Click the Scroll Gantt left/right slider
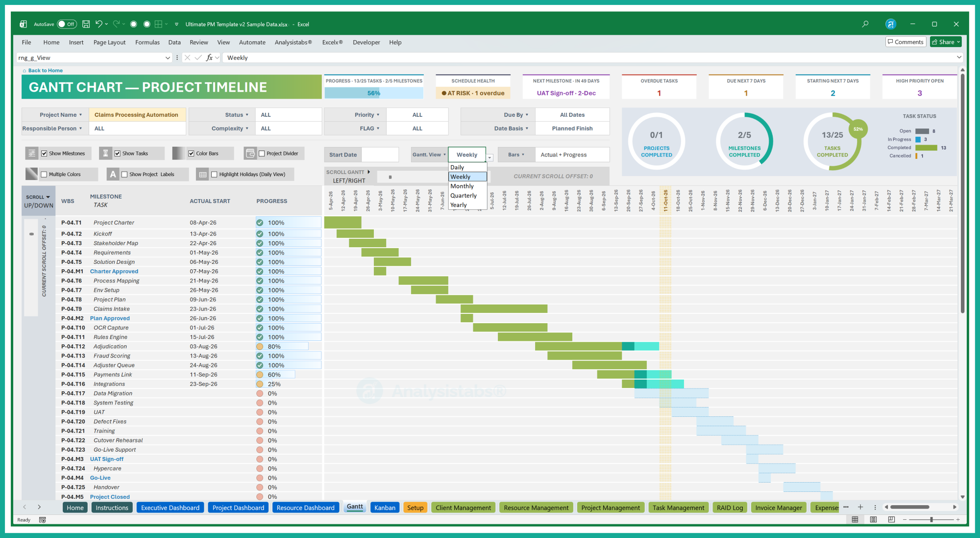The height and width of the screenshot is (538, 980). coord(390,177)
